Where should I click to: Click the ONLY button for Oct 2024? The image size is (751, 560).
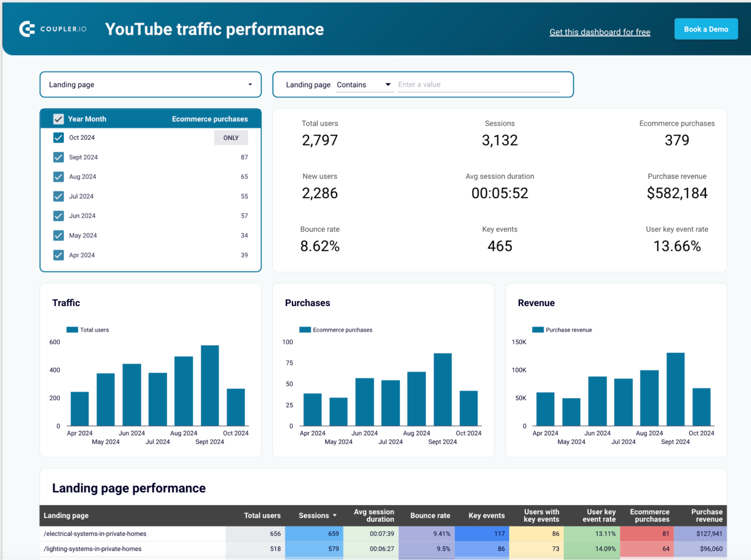(x=231, y=138)
